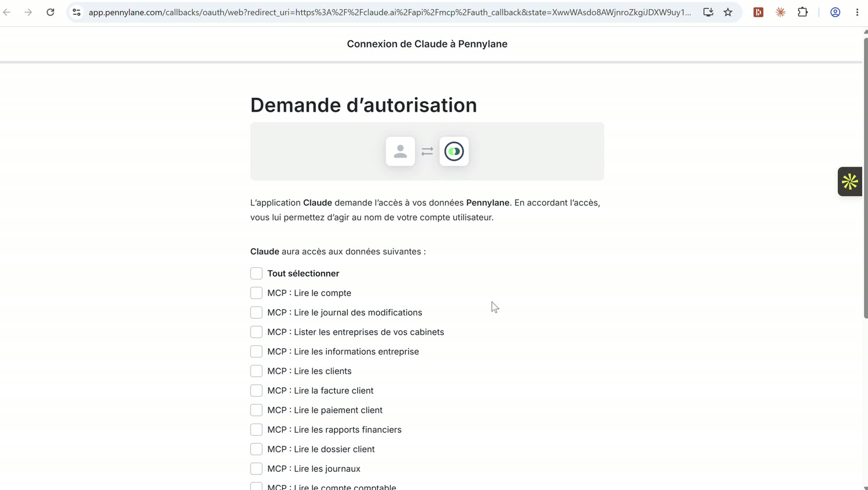
Task: Click the text 'aura accès aux données suivantes'
Action: click(354, 252)
